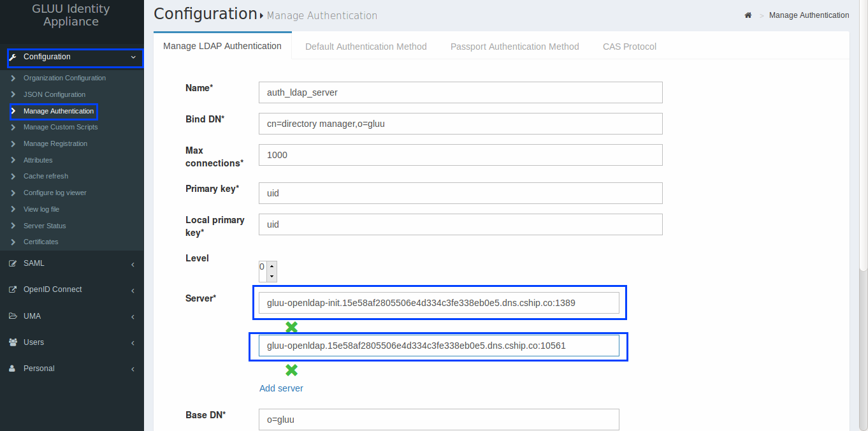Open the CAS Protocol tab
Viewport: 868px width, 431px height.
point(629,46)
